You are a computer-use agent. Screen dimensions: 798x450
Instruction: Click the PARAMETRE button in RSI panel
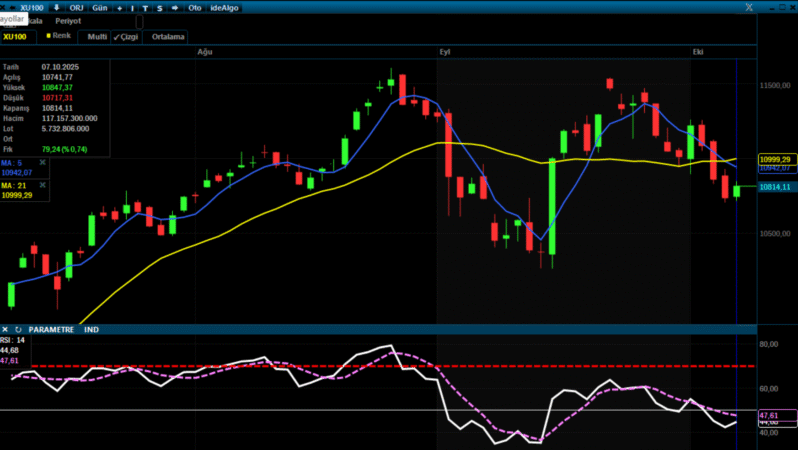pos(51,329)
